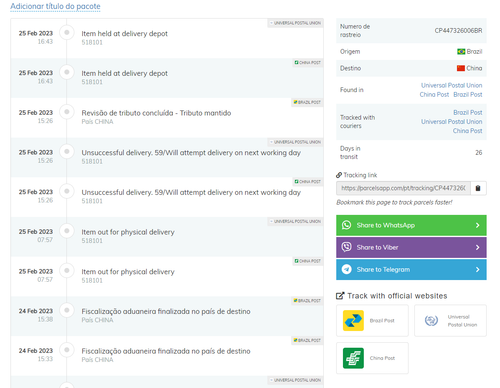The image size is (500, 388).
Task: Click the Adicionar título do pacote link
Action: tap(55, 6)
